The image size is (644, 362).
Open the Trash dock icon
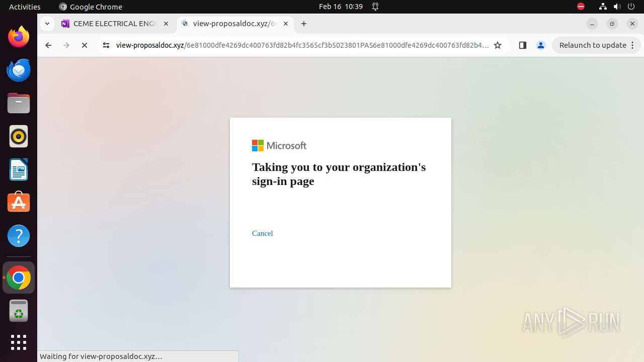point(19,311)
